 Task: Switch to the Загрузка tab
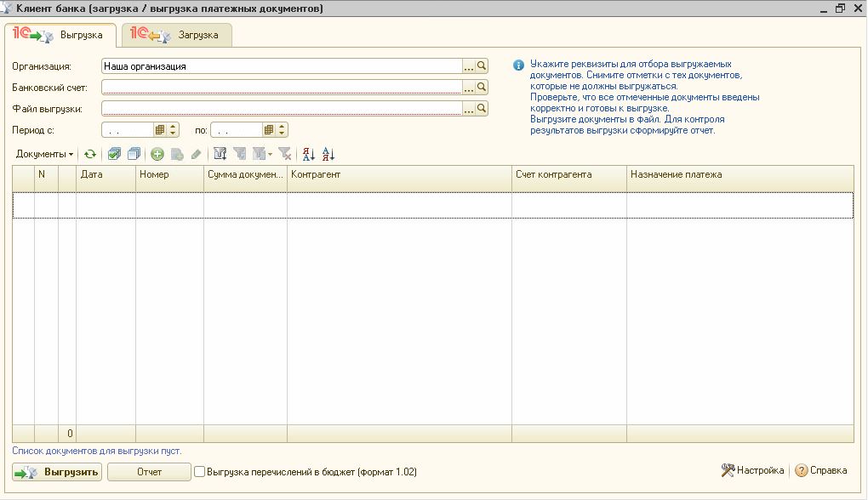click(177, 35)
